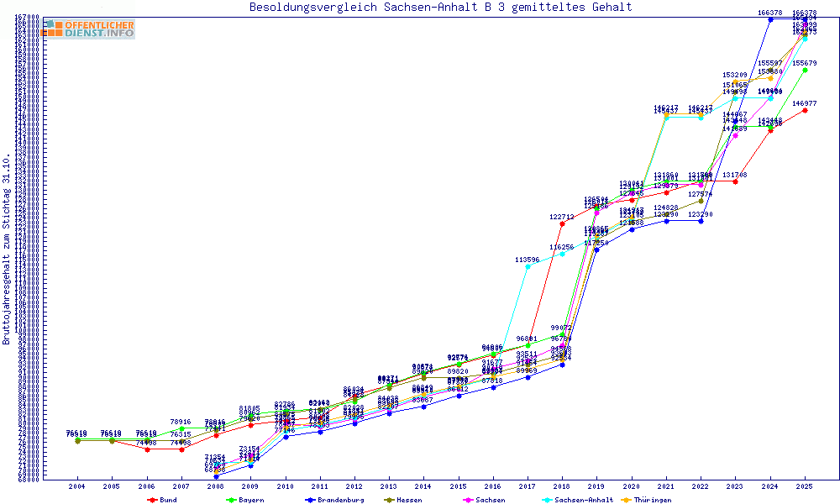Click the 131708 Bund data point for 2023
Image resolution: width=840 pixels, height=504 pixels.
(735, 181)
